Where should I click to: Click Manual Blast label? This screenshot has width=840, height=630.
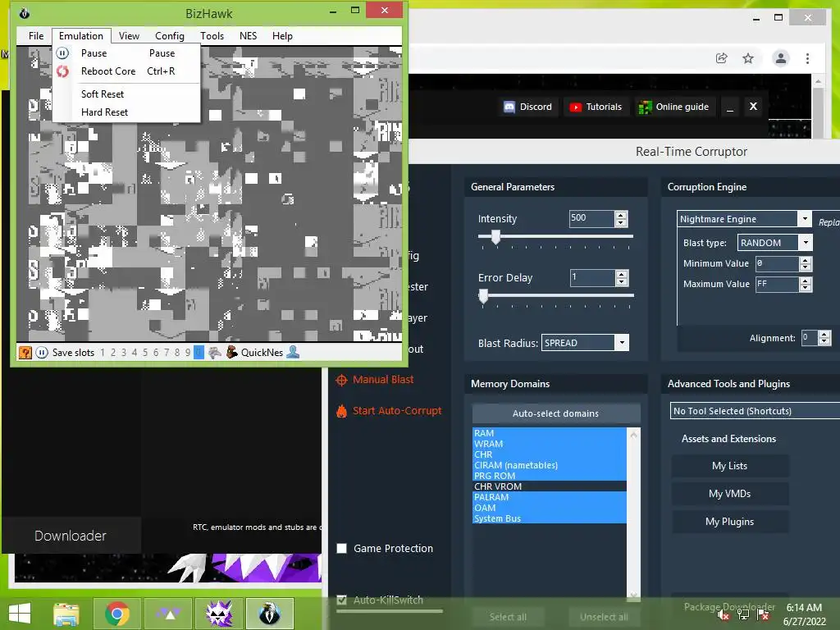click(384, 380)
